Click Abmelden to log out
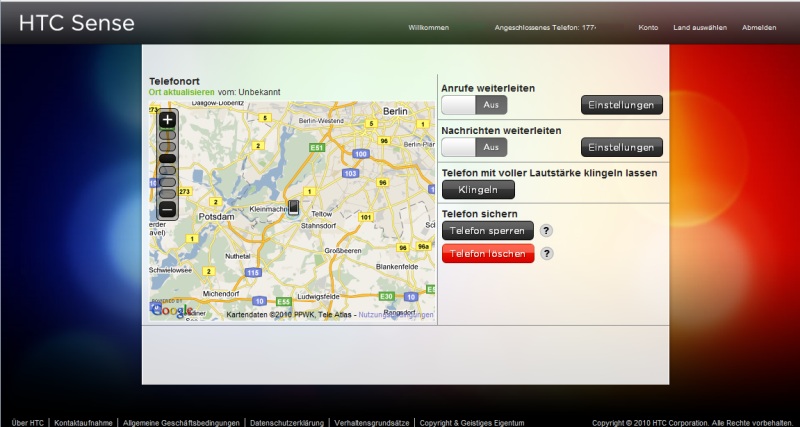Screen dimensions: 800x427 click(x=759, y=27)
